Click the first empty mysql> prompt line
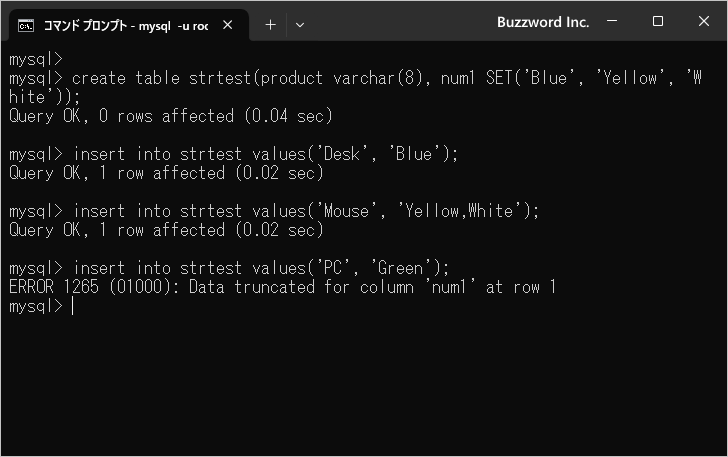This screenshot has width=728, height=457. coord(36,59)
